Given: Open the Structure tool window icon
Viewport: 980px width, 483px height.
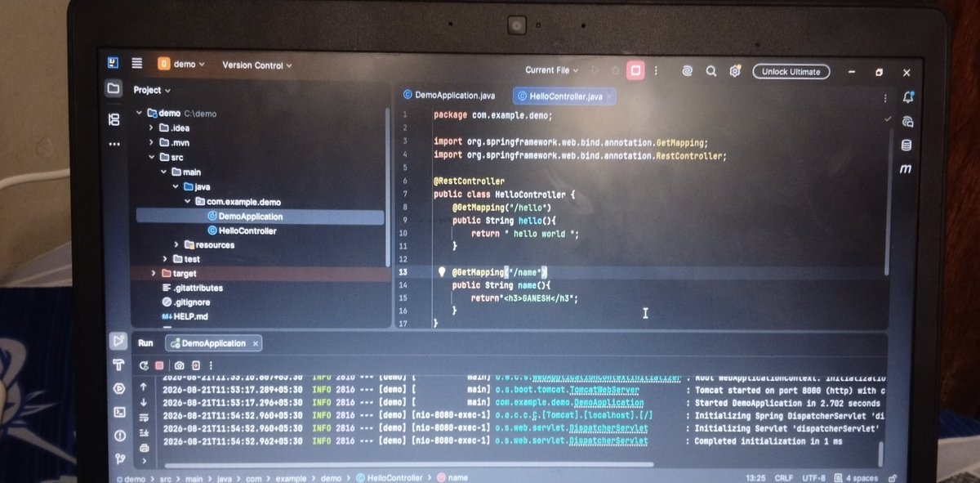Looking at the screenshot, I should tap(114, 119).
